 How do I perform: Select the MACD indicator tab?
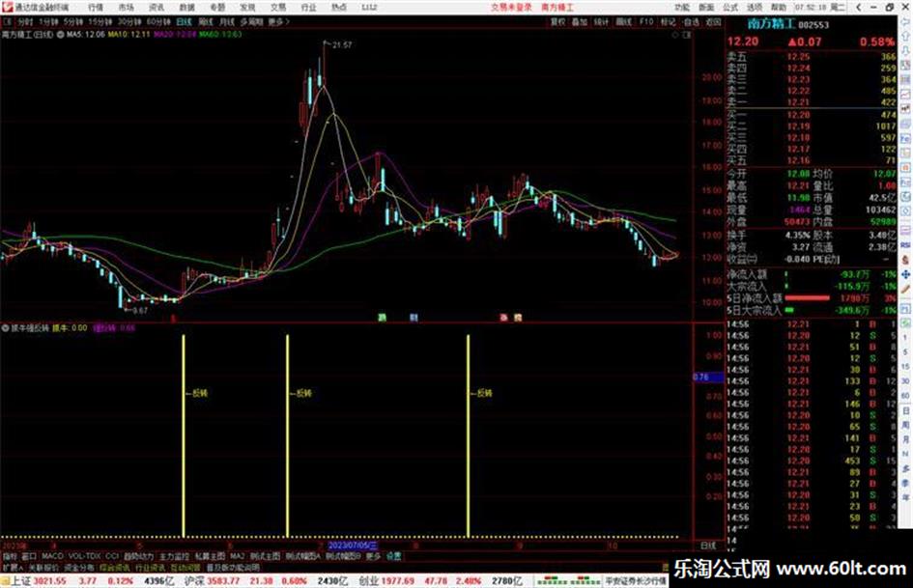(52, 556)
